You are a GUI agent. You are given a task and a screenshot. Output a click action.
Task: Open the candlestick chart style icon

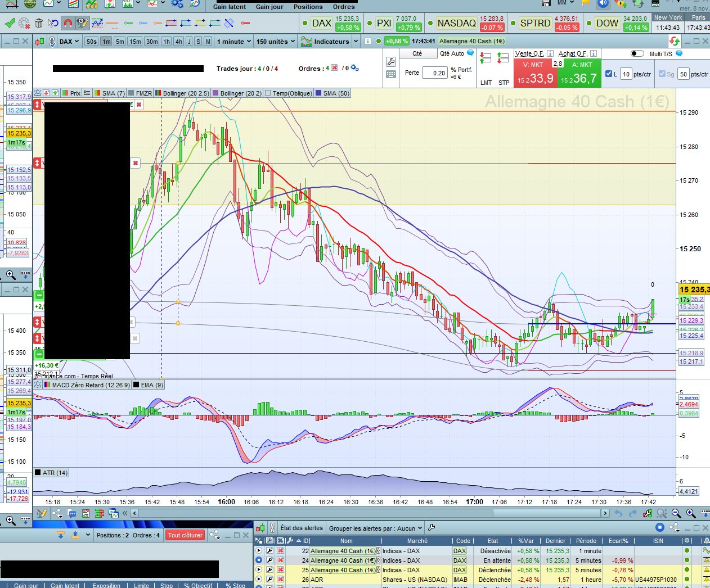click(x=40, y=42)
